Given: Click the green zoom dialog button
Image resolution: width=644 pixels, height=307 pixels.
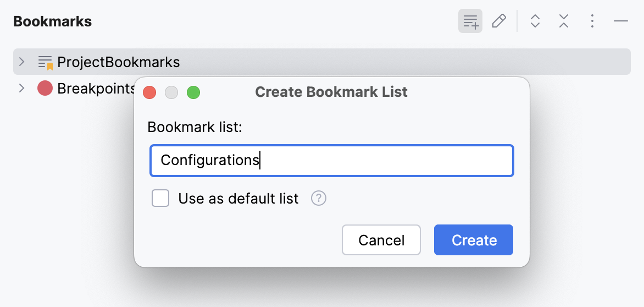Looking at the screenshot, I should [x=193, y=92].
